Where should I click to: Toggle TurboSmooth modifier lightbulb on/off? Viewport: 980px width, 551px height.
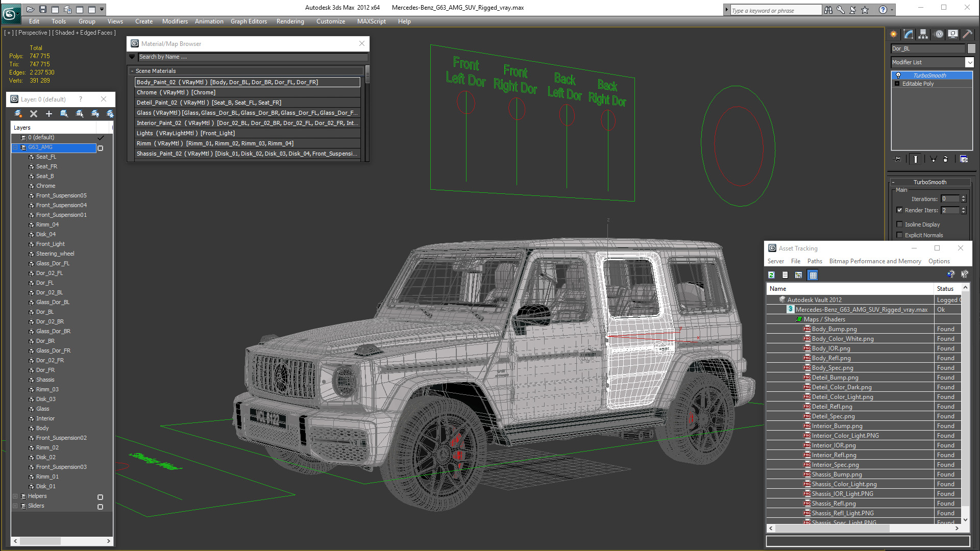point(898,76)
